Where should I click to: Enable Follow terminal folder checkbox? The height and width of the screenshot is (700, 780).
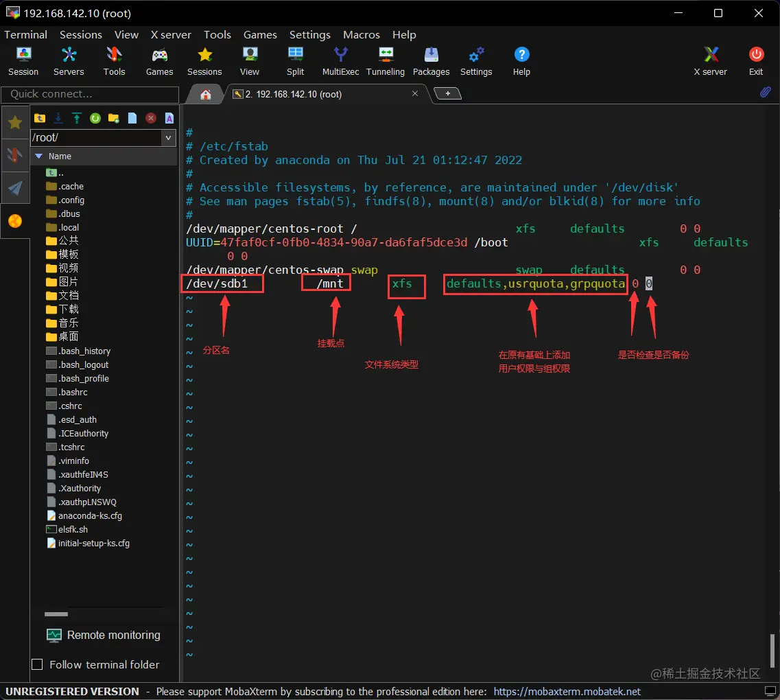37,664
